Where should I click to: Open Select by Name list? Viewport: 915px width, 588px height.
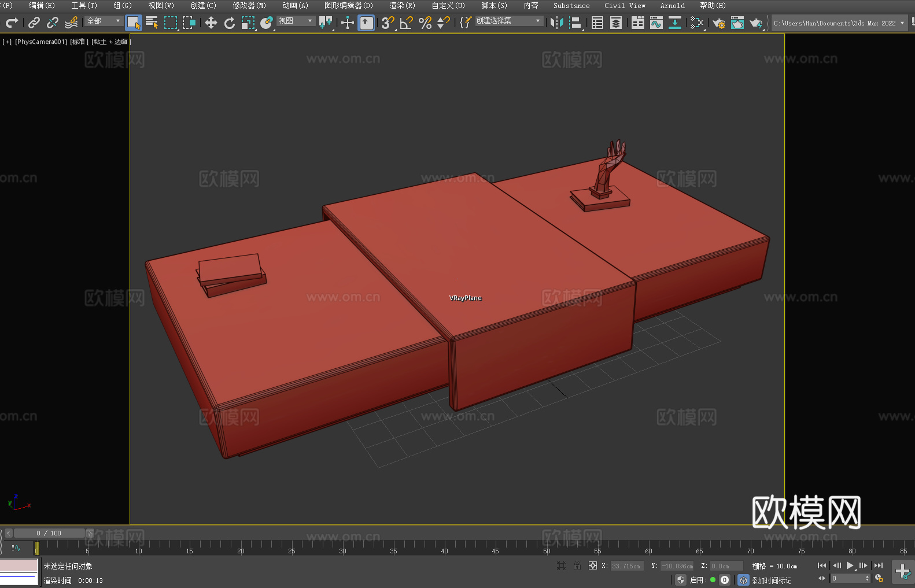click(152, 23)
